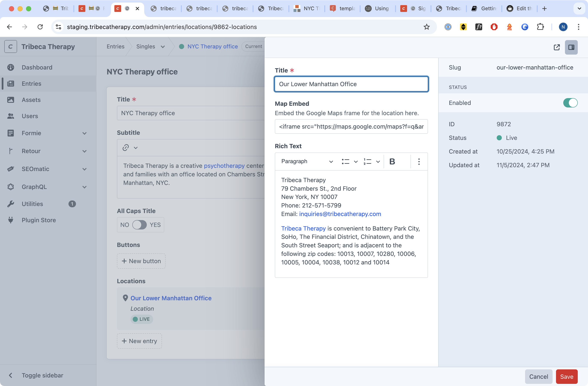Viewport: 588px width, 386px height.
Task: Collapse with Toggle sidebar
Action: pos(42,375)
